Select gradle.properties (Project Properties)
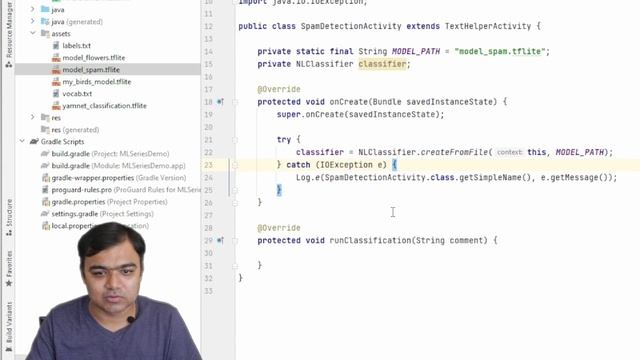640x360 pixels. tap(109, 202)
